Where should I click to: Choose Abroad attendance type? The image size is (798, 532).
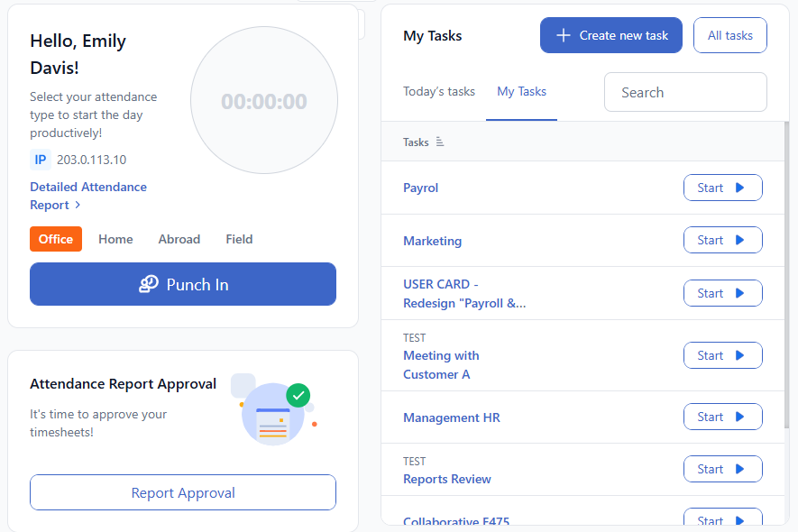pos(179,239)
